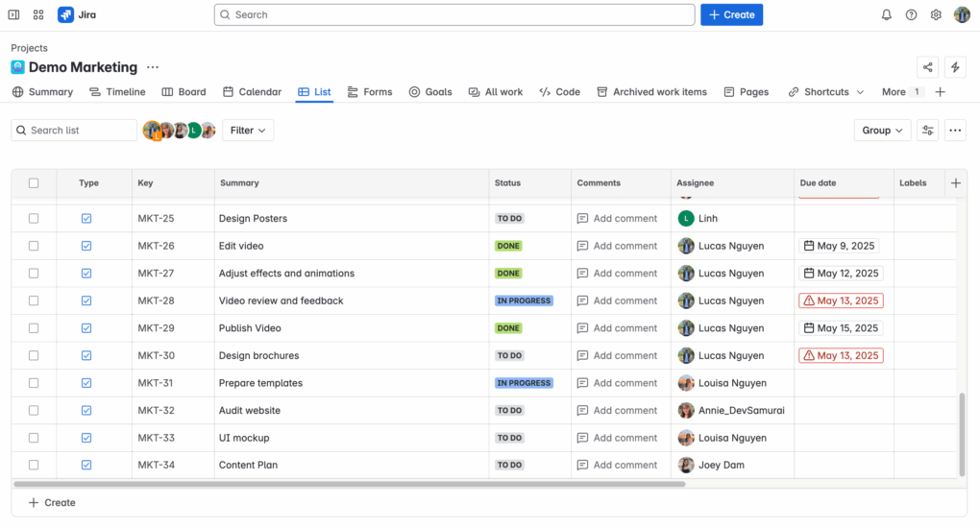Screen dimensions: 980x528
Task: Click summary text Publish Video
Action: pos(250,328)
